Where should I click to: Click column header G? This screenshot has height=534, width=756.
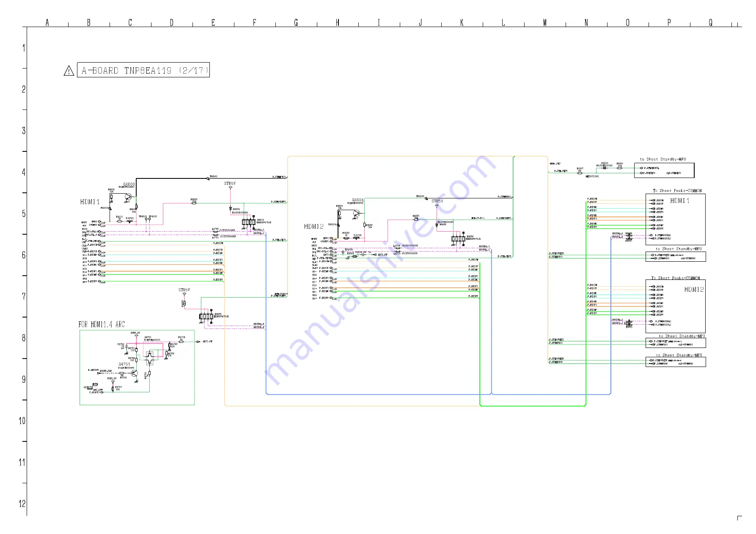point(296,22)
